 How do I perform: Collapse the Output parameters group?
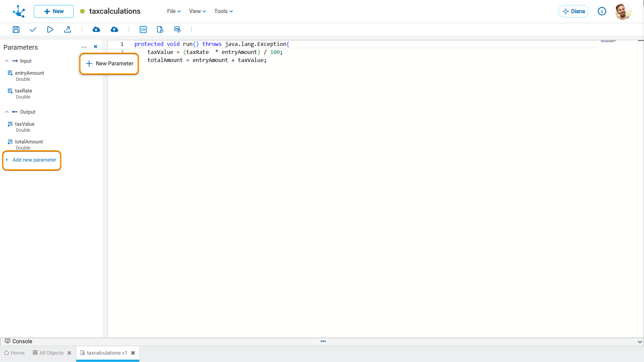point(7,112)
